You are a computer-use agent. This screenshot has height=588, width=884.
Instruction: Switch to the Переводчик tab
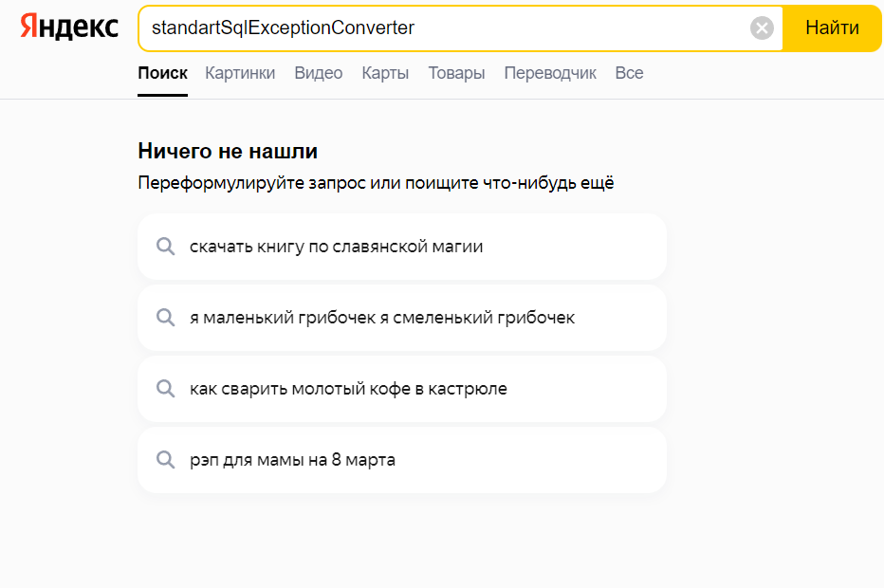point(550,73)
